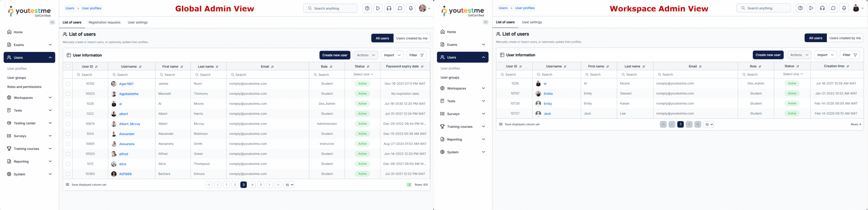Screen dimensions: 868x210
Task: Open the User settings tab in Workspace Admin View
Action: [x=532, y=22]
